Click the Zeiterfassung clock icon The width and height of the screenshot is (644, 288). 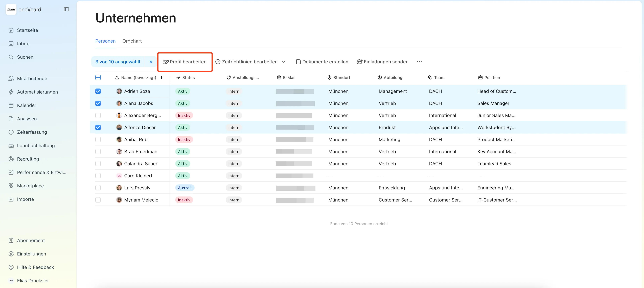[x=11, y=132]
